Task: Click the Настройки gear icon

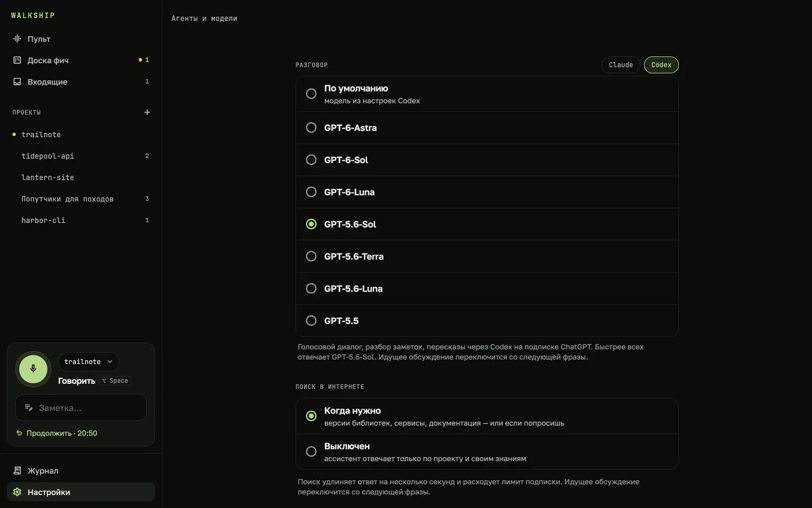Action: pos(17,492)
